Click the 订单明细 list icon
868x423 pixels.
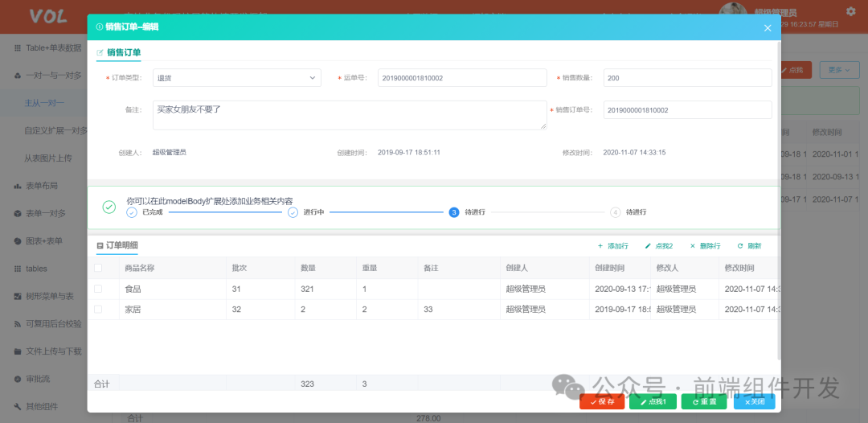[x=100, y=245]
